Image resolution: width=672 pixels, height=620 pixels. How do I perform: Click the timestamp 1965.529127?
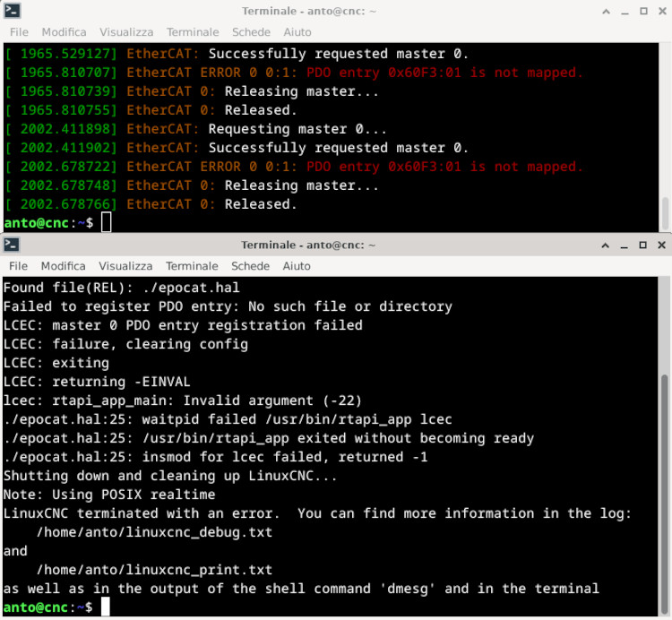tap(65, 54)
